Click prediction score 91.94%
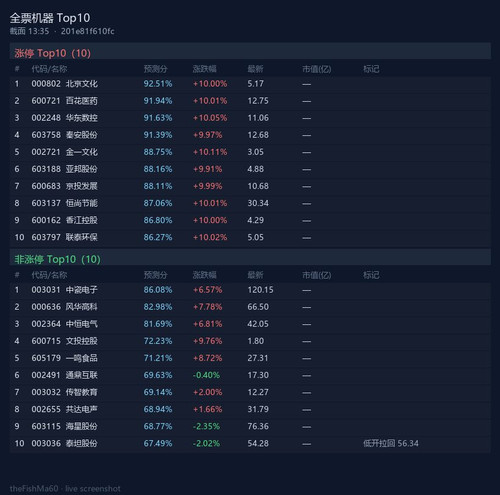Viewport: 500px width, 495px height. point(158,101)
